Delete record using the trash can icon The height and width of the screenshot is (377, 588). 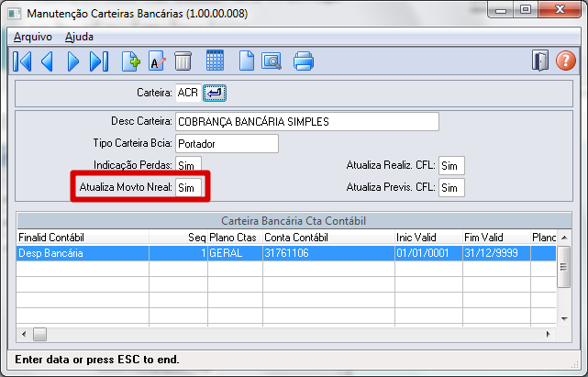pyautogui.click(x=183, y=61)
